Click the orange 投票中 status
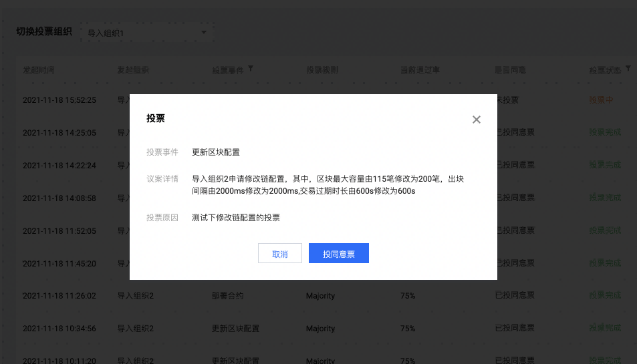The image size is (637, 364). coord(601,100)
